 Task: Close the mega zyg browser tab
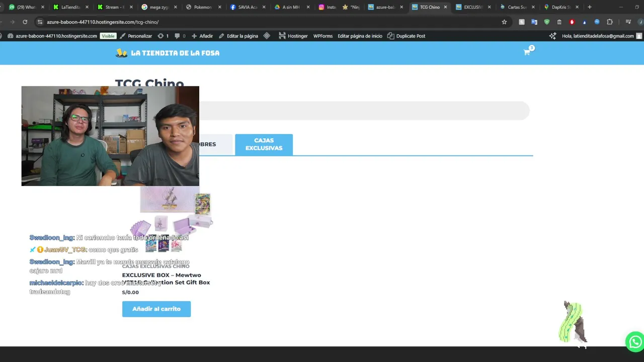coord(176,7)
